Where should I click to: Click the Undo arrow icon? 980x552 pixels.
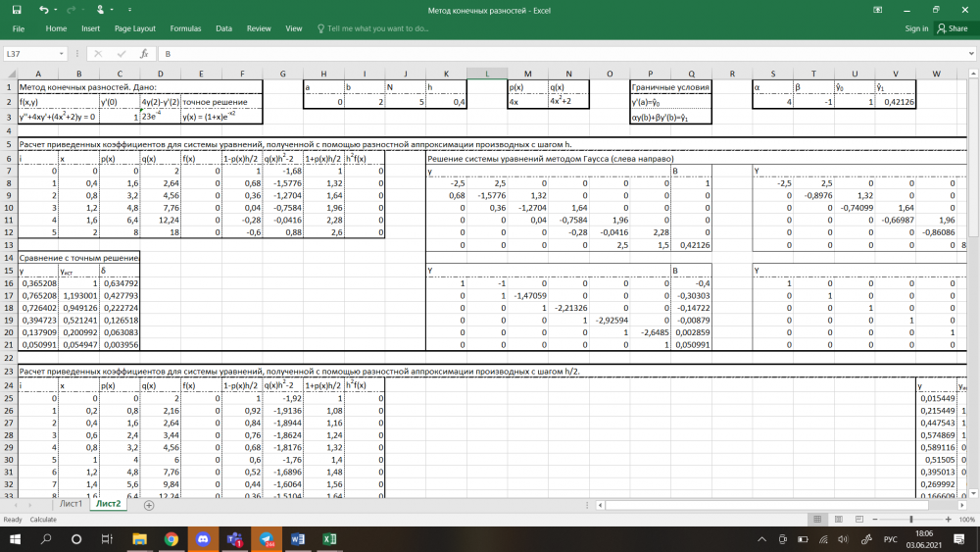[x=43, y=10]
